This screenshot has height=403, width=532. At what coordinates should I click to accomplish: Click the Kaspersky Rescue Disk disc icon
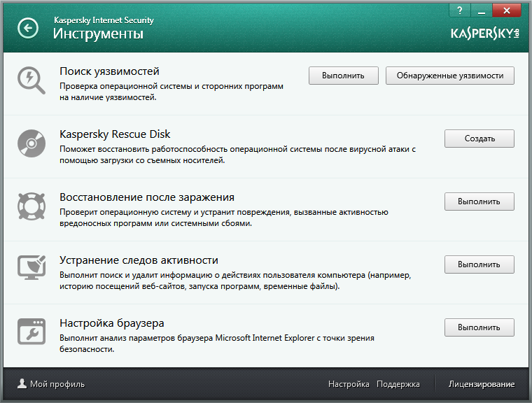pyautogui.click(x=31, y=143)
